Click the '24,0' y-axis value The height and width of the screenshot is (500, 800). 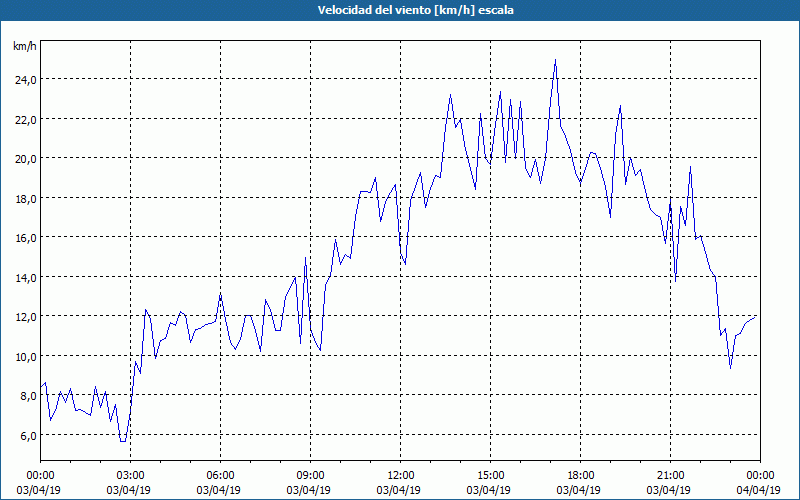tap(26, 80)
